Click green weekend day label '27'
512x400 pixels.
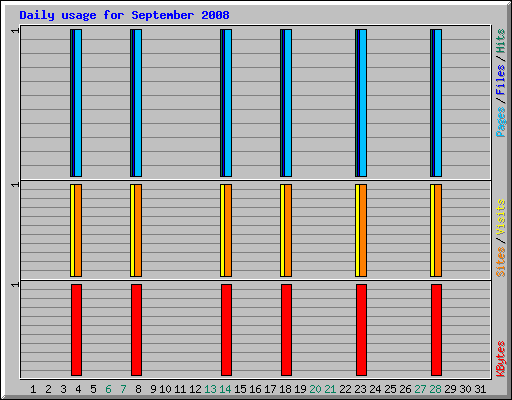point(420,389)
